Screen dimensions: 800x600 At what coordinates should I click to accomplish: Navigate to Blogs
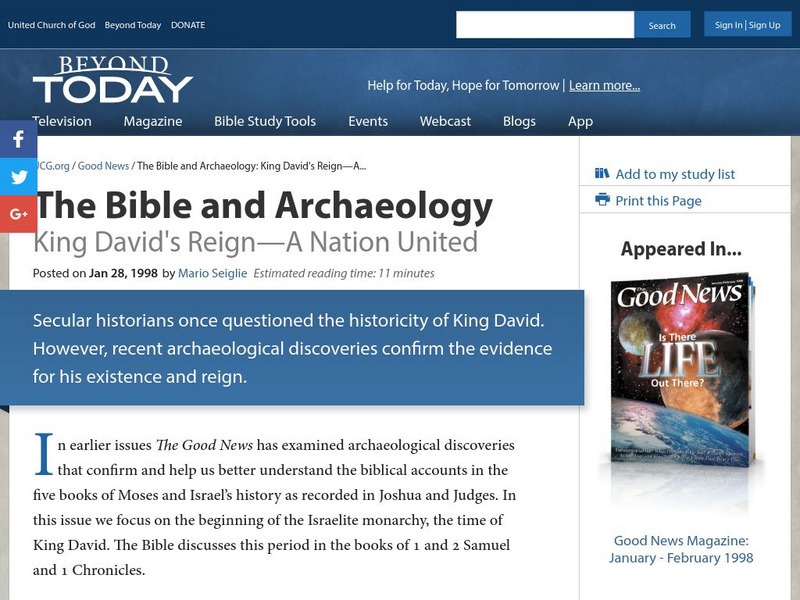coord(519,121)
